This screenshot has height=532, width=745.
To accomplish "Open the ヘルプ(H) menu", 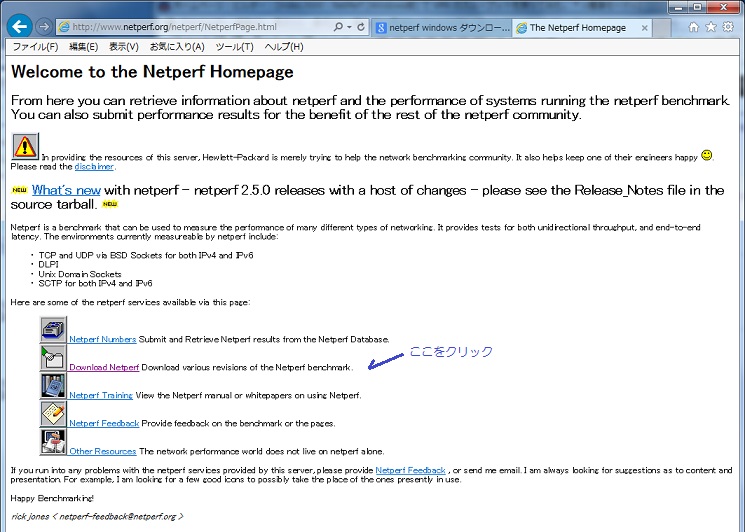I will pyautogui.click(x=284, y=47).
